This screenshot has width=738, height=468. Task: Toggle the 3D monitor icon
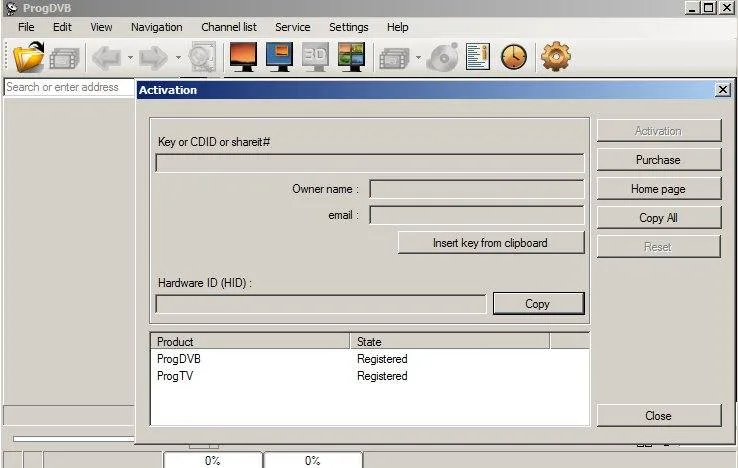(x=315, y=57)
